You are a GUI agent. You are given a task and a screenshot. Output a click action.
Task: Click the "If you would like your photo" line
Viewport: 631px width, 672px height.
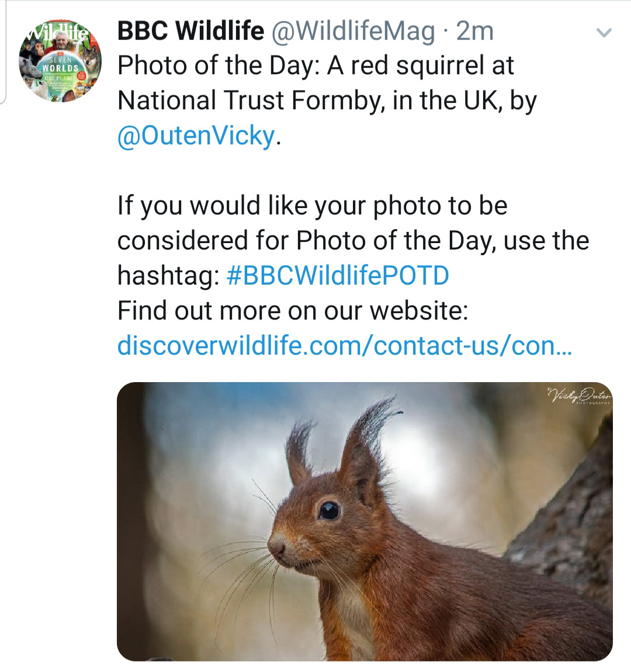pyautogui.click(x=312, y=206)
